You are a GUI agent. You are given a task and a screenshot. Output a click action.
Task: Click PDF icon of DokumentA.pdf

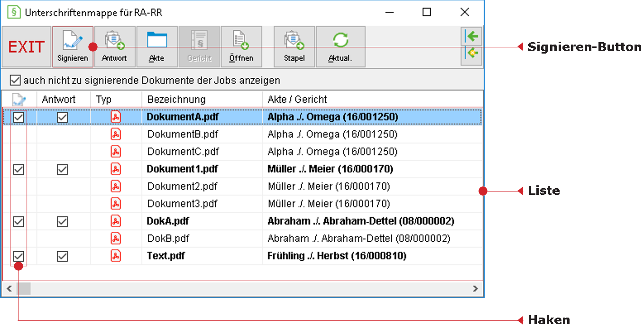click(116, 117)
